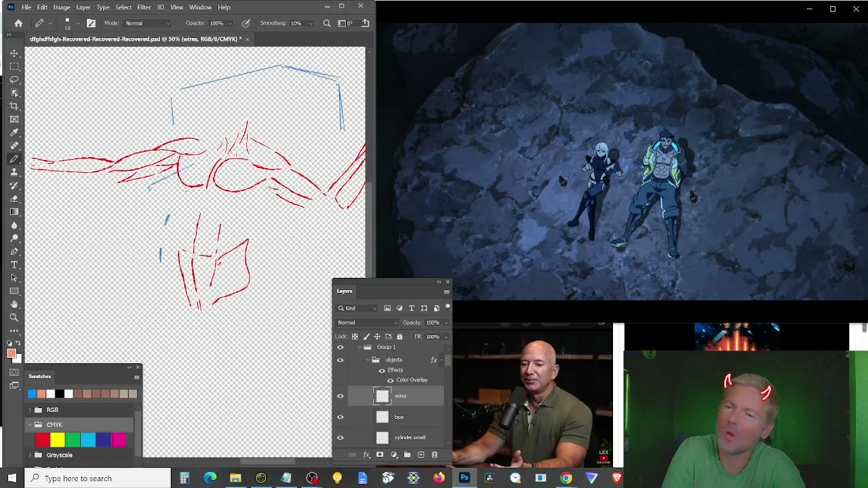
Task: Pick the cyan CMYK swatch
Action: (x=88, y=441)
